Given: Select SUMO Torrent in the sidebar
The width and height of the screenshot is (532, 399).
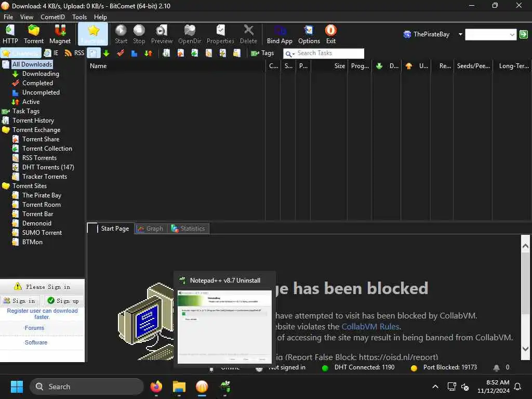Looking at the screenshot, I should [x=42, y=233].
